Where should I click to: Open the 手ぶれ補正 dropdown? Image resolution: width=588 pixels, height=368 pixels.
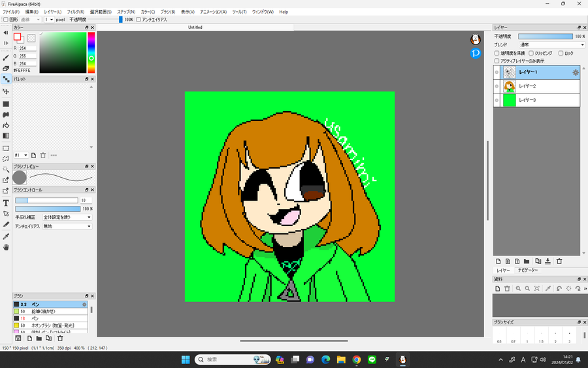67,217
